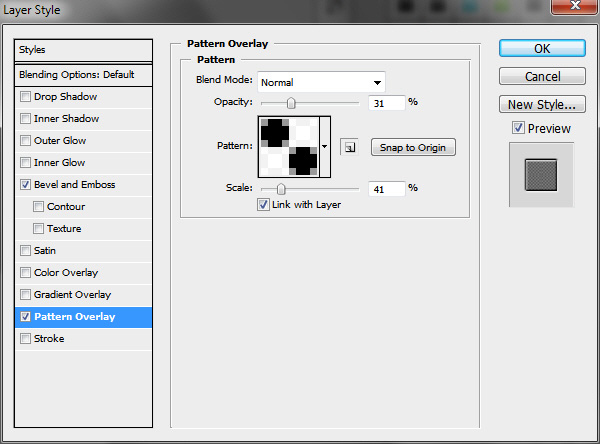Click the checkered pattern swatch thumbnail
600x444 pixels.
289,147
